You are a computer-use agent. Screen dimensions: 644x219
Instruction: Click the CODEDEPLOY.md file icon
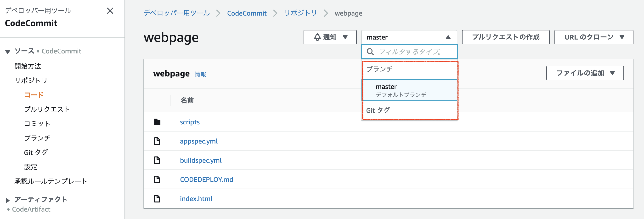(x=157, y=179)
